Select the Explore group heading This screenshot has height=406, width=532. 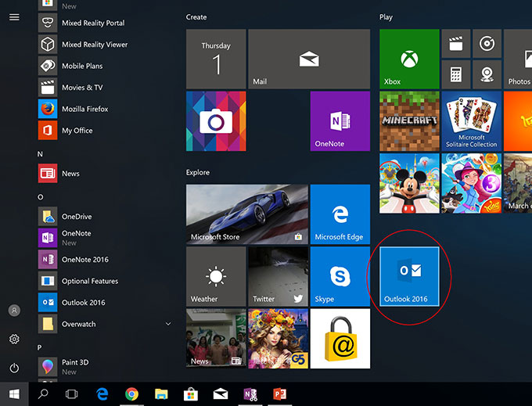pyautogui.click(x=198, y=173)
